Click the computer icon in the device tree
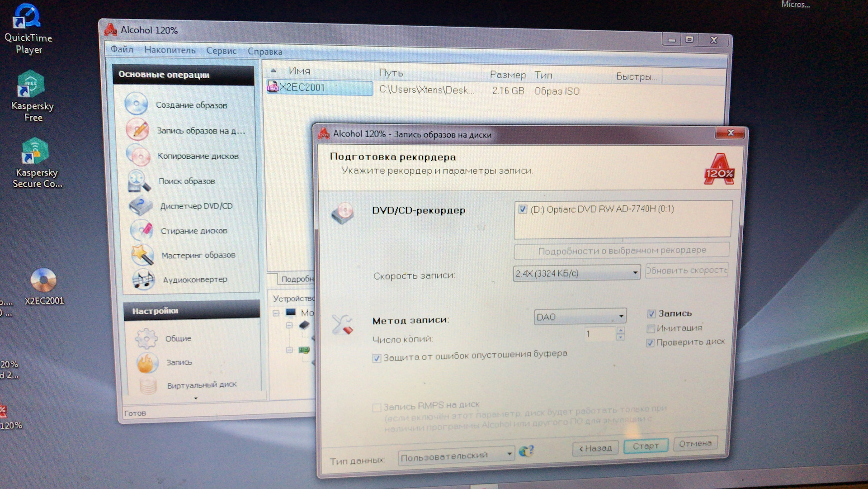The height and width of the screenshot is (489, 868). tap(290, 312)
